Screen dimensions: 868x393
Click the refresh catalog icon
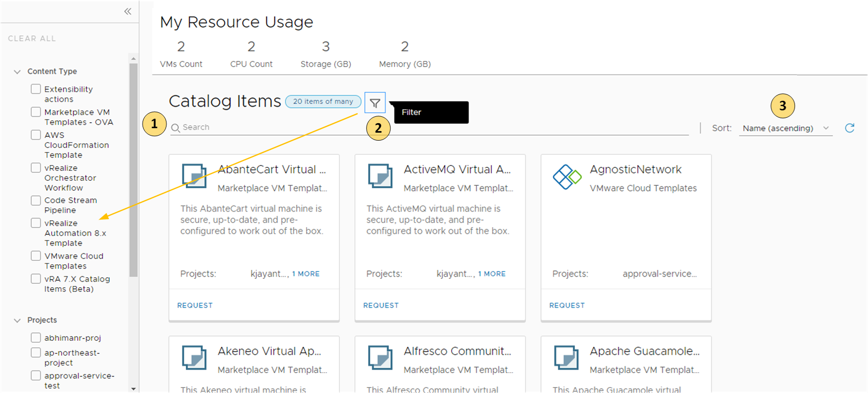[x=850, y=128]
